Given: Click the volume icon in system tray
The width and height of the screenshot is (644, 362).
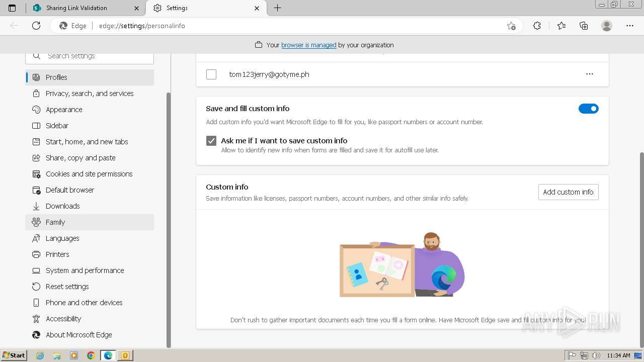Looking at the screenshot, I should (x=596, y=355).
